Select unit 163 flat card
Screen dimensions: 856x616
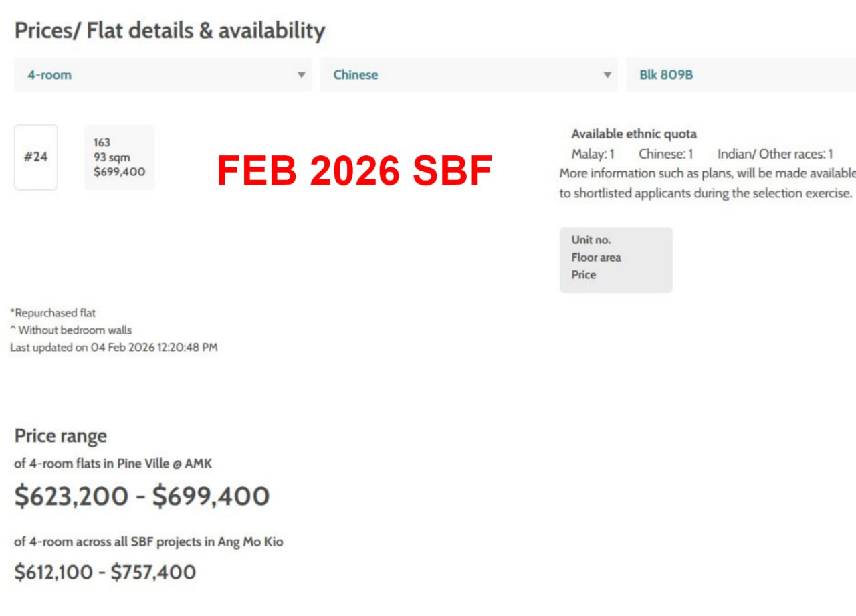coord(119,157)
